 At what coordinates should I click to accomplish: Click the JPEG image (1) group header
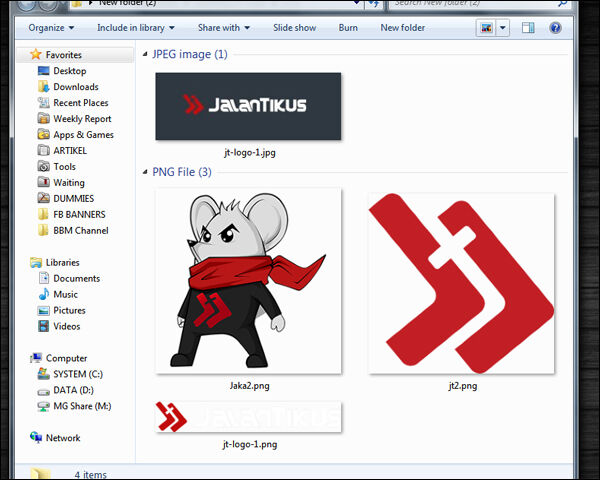pyautogui.click(x=190, y=54)
